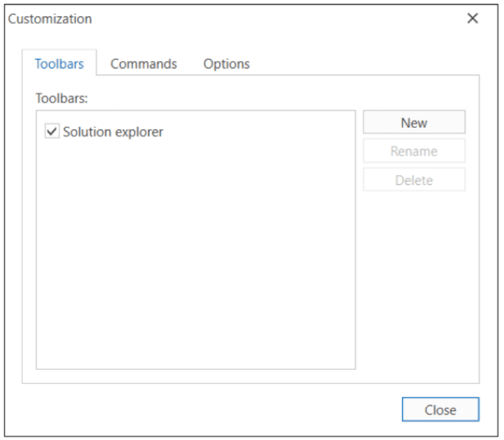This screenshot has width=504, height=440.
Task: Switch to the Commands tab
Action: point(143,64)
